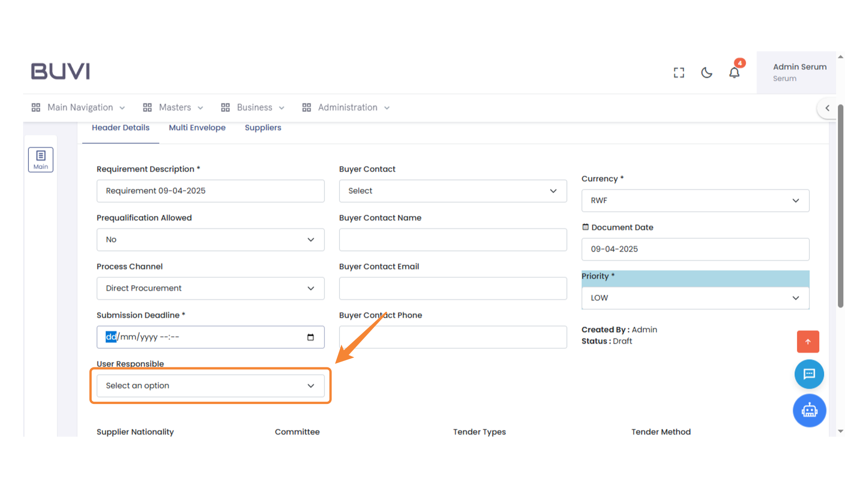868x488 pixels.
Task: Click the grid icon beside Main Navigation
Action: tap(36, 107)
